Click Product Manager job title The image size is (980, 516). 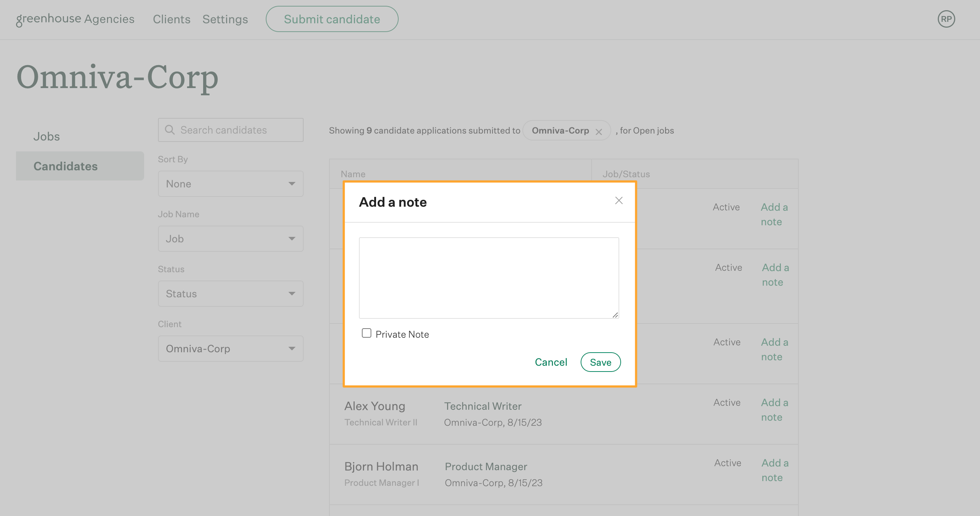[x=486, y=467]
